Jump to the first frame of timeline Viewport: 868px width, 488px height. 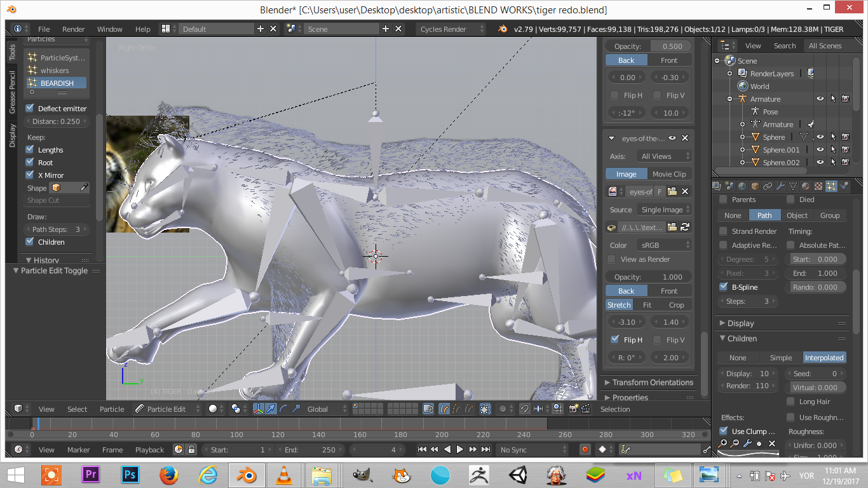pos(422,449)
